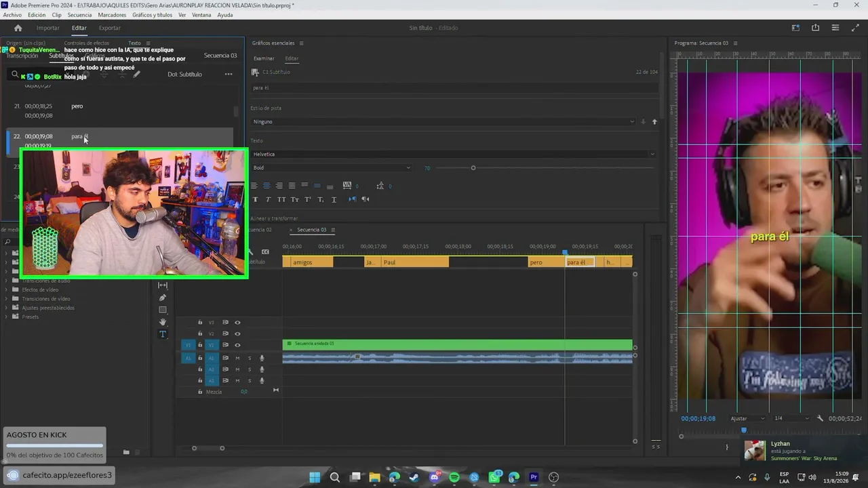
Task: Open the Windows Start menu
Action: click(x=315, y=477)
